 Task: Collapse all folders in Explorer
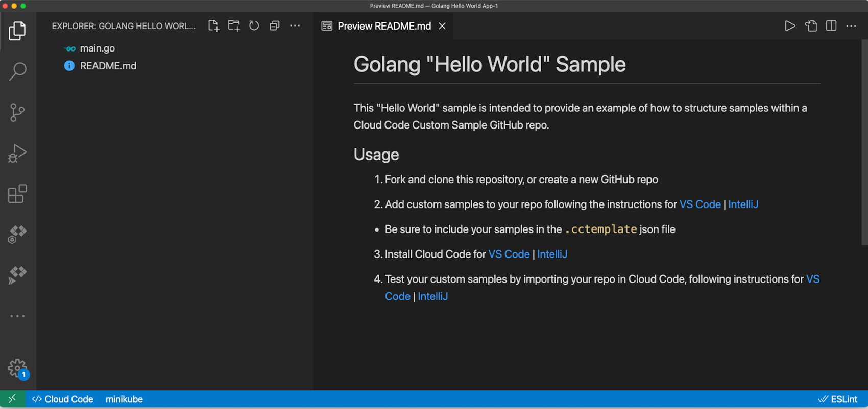pyautogui.click(x=275, y=26)
